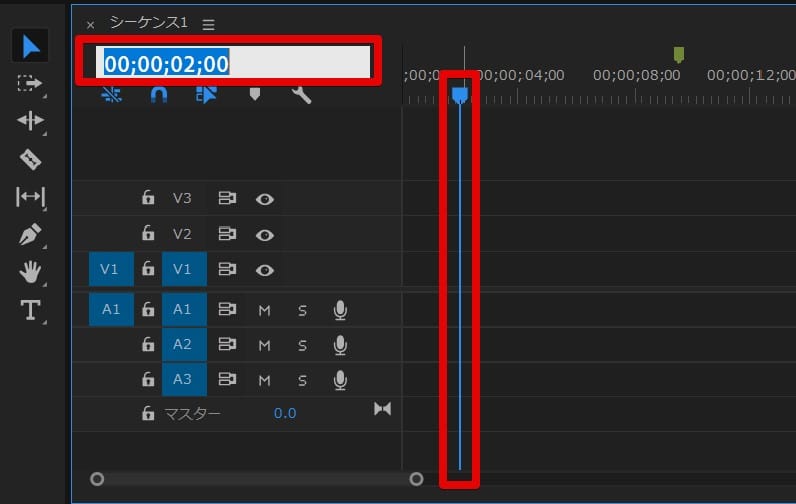
Task: Toggle sync lock for A3
Action: 227,379
